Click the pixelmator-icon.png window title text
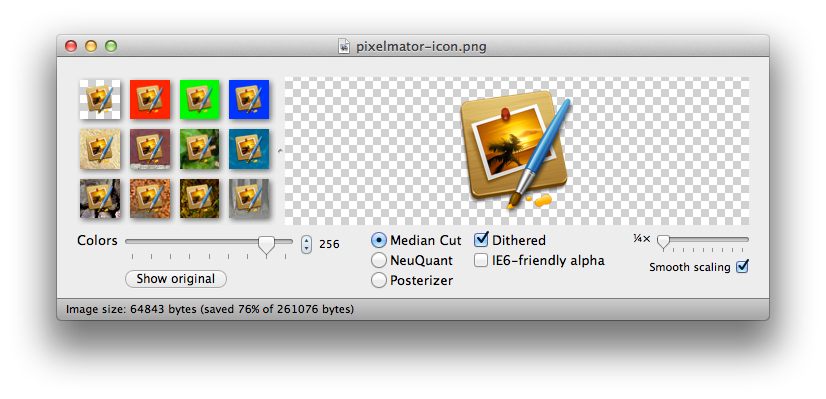 (x=421, y=47)
